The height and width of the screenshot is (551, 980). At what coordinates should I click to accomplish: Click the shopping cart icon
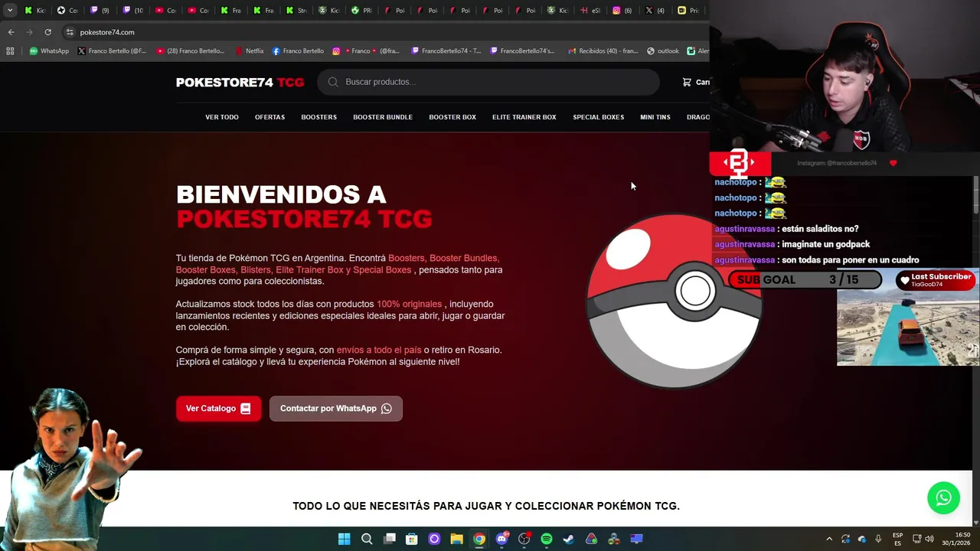click(687, 82)
